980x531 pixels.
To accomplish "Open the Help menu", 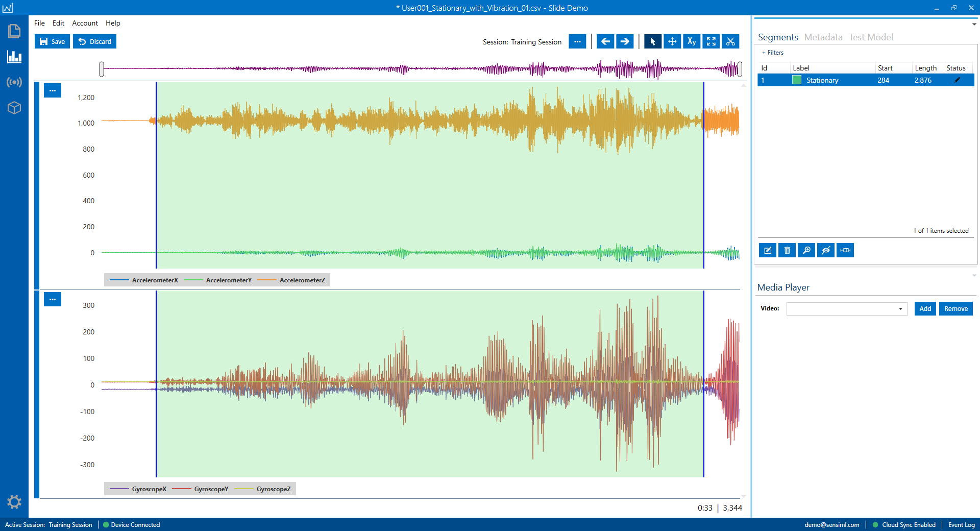I will [113, 23].
